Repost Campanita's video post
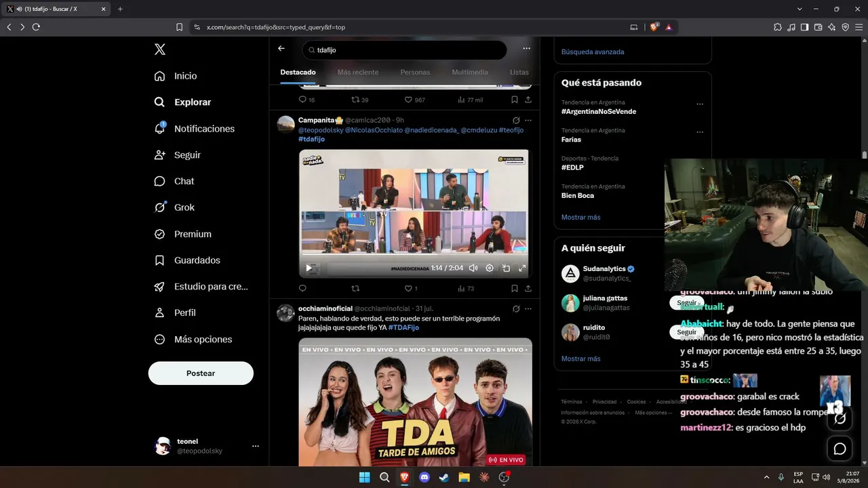Screen dimensions: 868x488 point(355,288)
